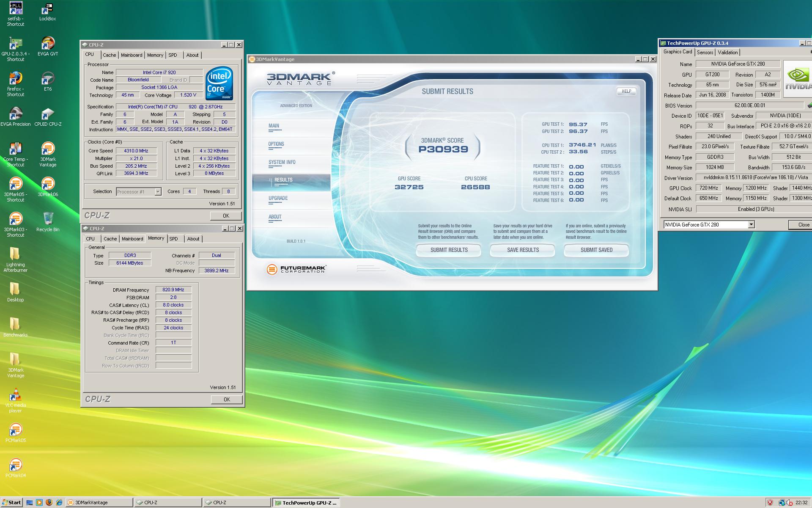Open UPGRADE in 3DMark Vantage sidebar
This screenshot has width=812, height=508.
coord(278,198)
